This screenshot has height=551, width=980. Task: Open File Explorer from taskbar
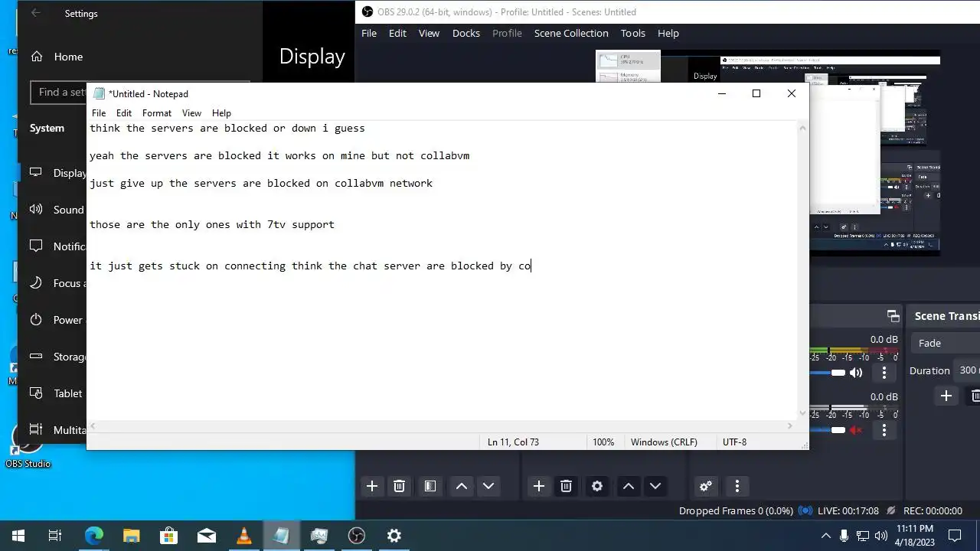click(x=131, y=536)
